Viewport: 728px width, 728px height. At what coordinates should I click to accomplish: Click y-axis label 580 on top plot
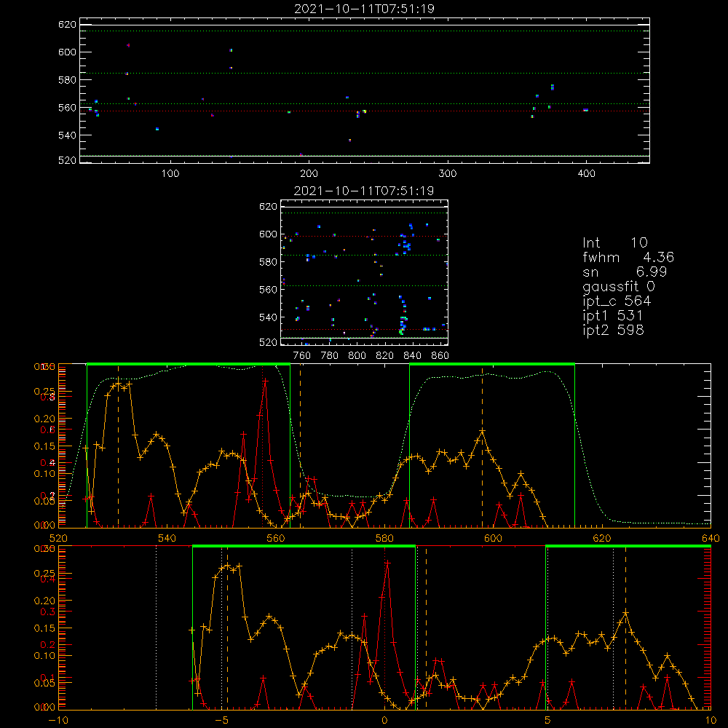pyautogui.click(x=67, y=80)
